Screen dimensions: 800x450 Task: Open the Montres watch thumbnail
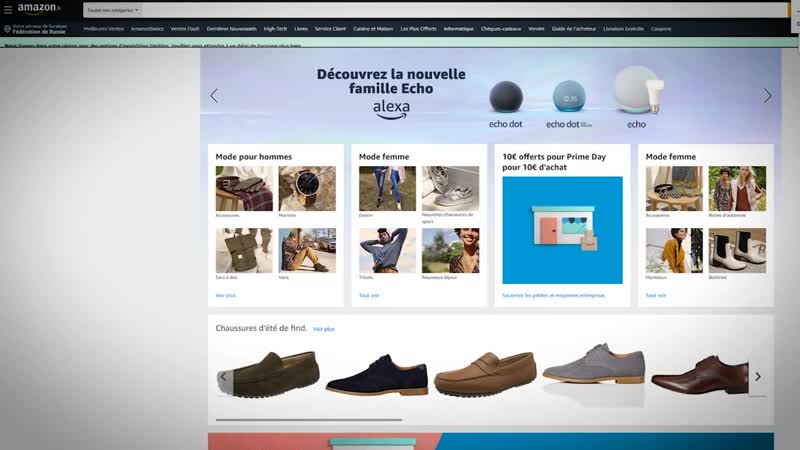coord(307,188)
